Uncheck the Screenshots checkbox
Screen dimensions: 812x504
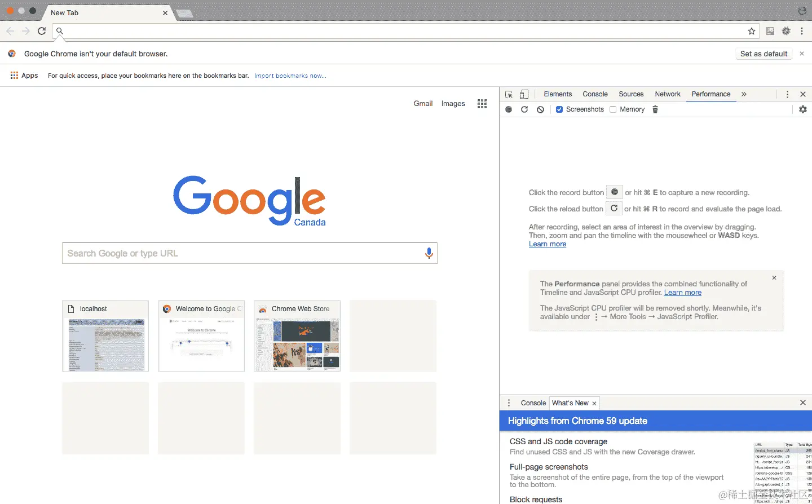[559, 109]
